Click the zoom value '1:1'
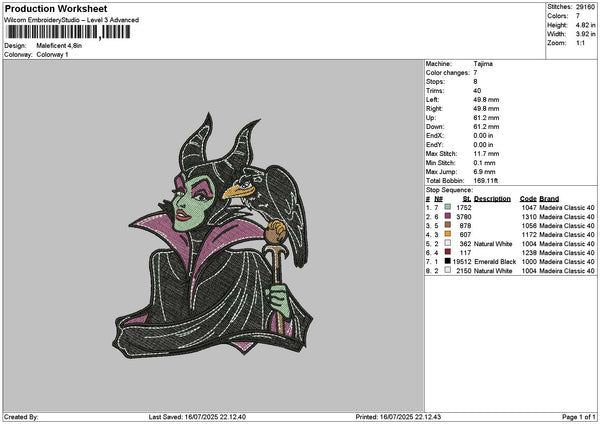Screen dimensions: 600x424 coord(580,43)
